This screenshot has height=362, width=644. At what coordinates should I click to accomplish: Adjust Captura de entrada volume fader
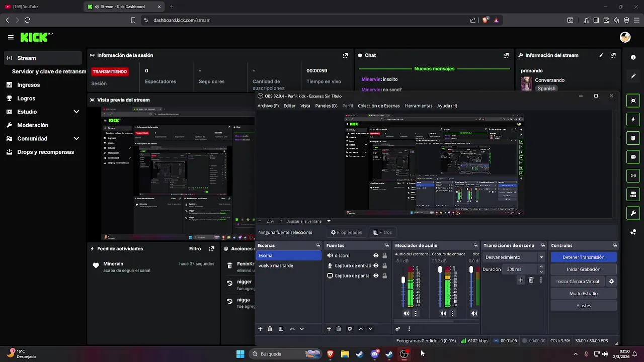(440, 270)
